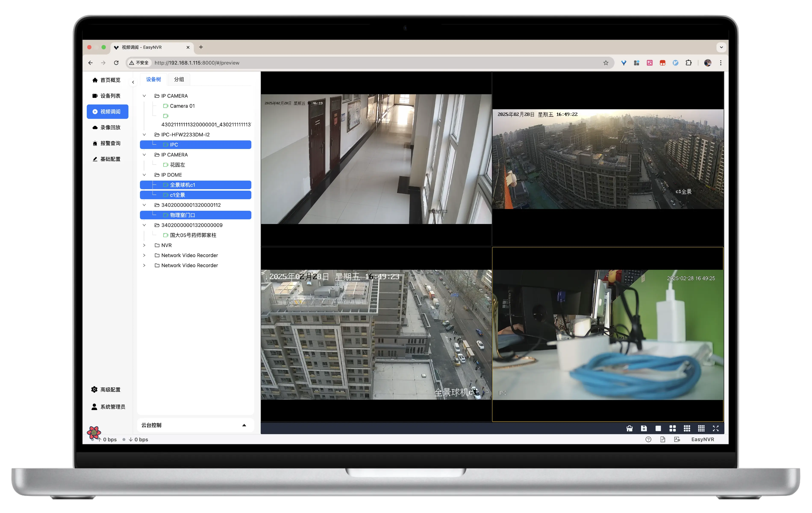
Task: Select 花园左 camera
Action: click(x=177, y=165)
